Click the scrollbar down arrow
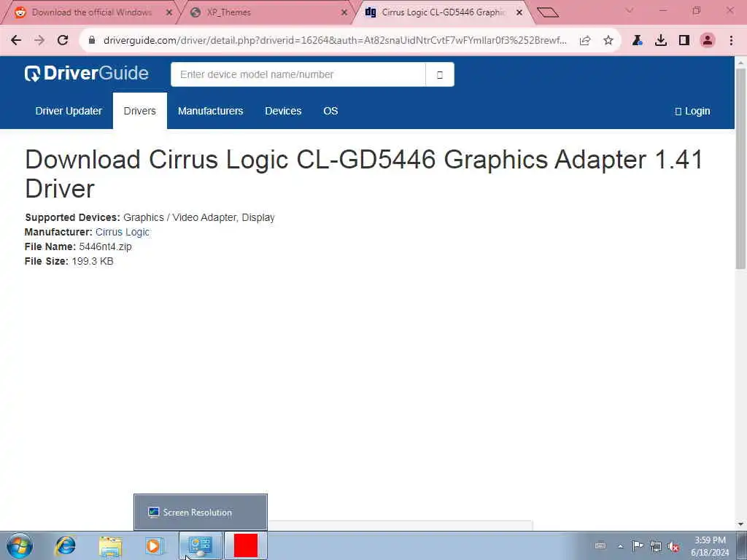Image resolution: width=747 pixels, height=560 pixels. coord(741,524)
